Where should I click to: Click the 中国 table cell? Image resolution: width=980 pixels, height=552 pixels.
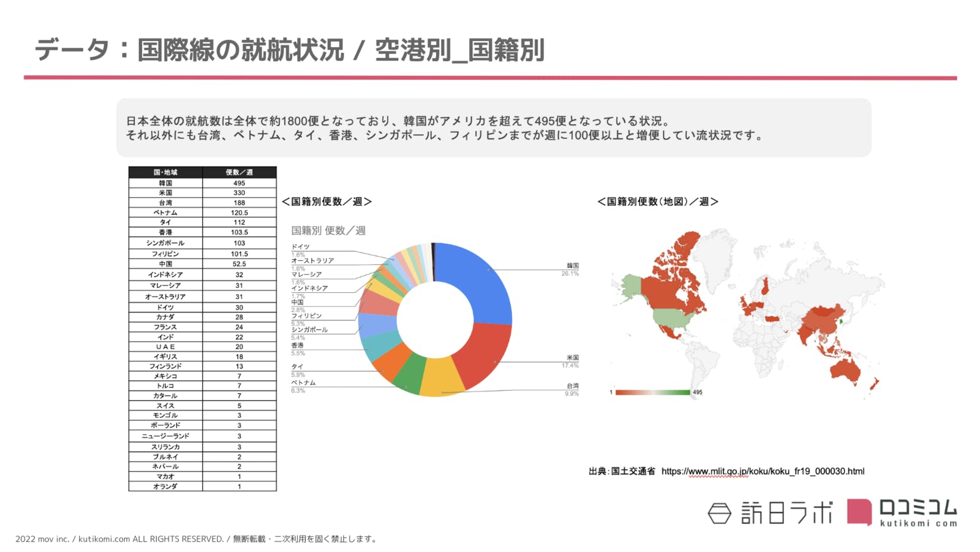[165, 264]
